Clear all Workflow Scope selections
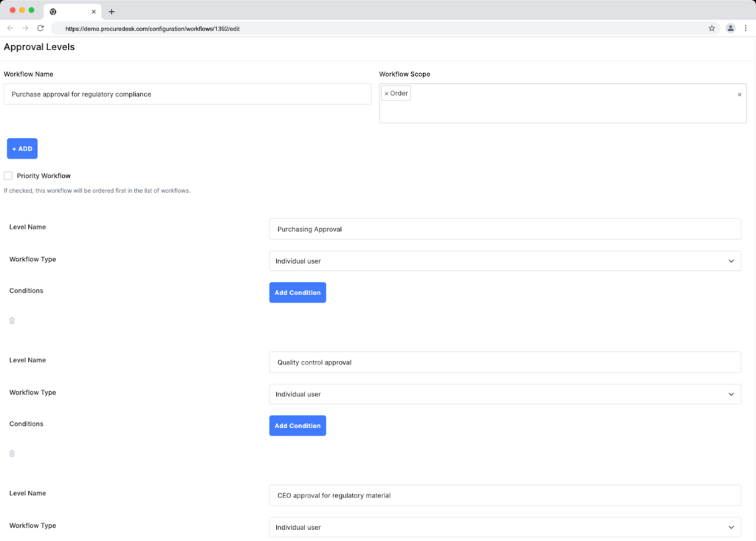Screen dimensions: 756x541 (x=739, y=94)
